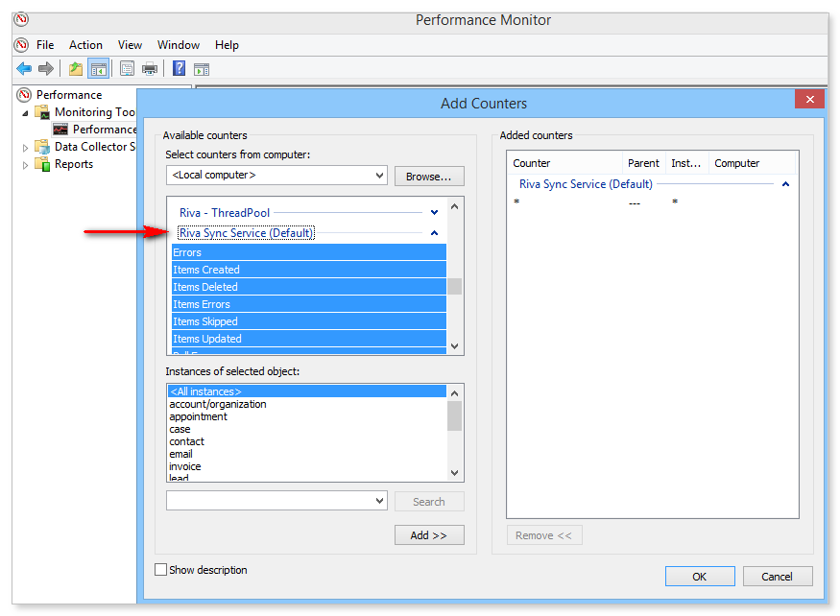Click the system menu icon beside File
Image resolution: width=840 pixels, height=616 pixels.
[21, 45]
